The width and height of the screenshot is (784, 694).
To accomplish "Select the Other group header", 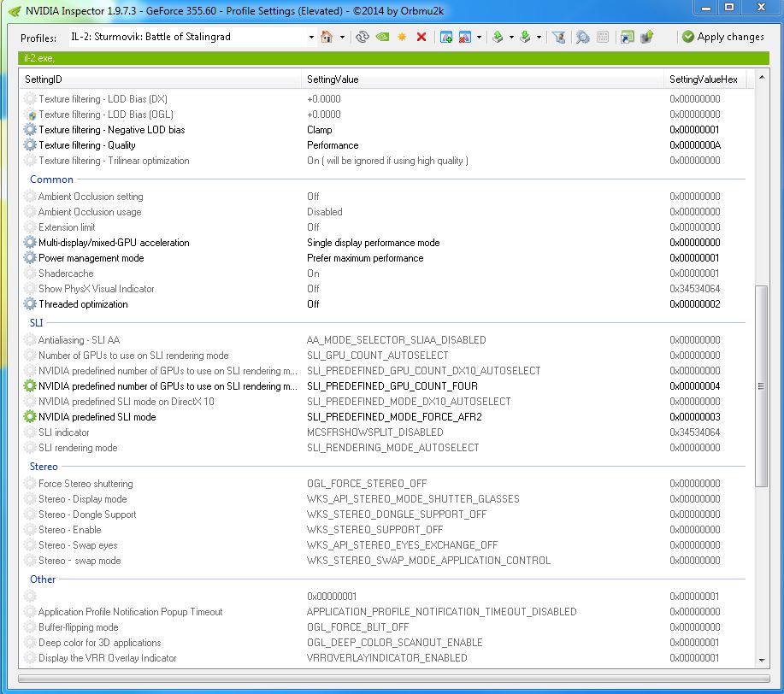I will click(x=43, y=579).
